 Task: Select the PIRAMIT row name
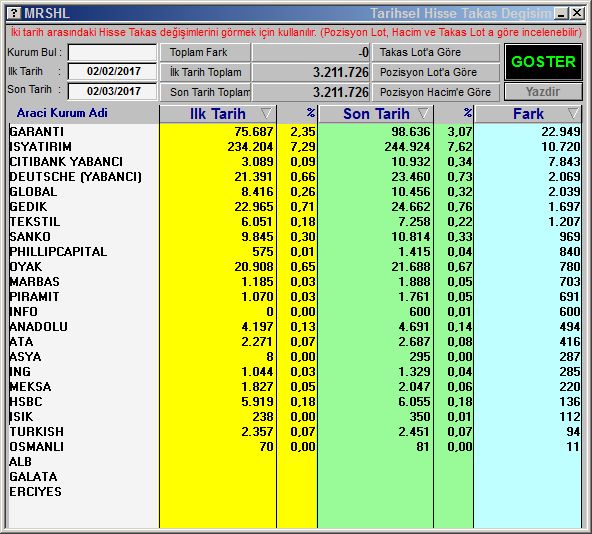point(34,297)
